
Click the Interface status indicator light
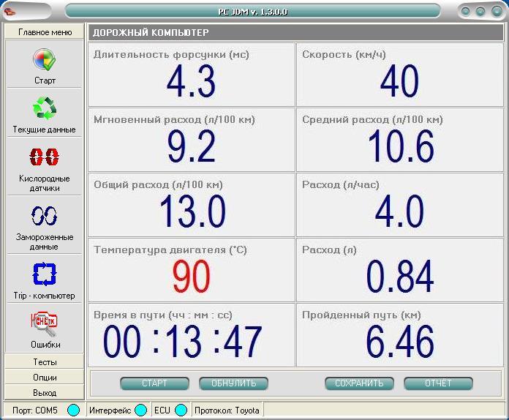pos(140,410)
